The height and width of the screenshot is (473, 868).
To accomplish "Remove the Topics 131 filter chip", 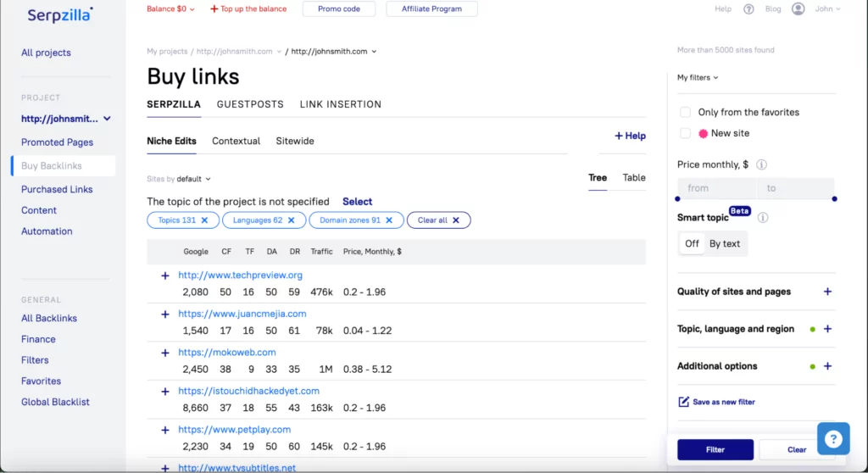I will [x=205, y=220].
